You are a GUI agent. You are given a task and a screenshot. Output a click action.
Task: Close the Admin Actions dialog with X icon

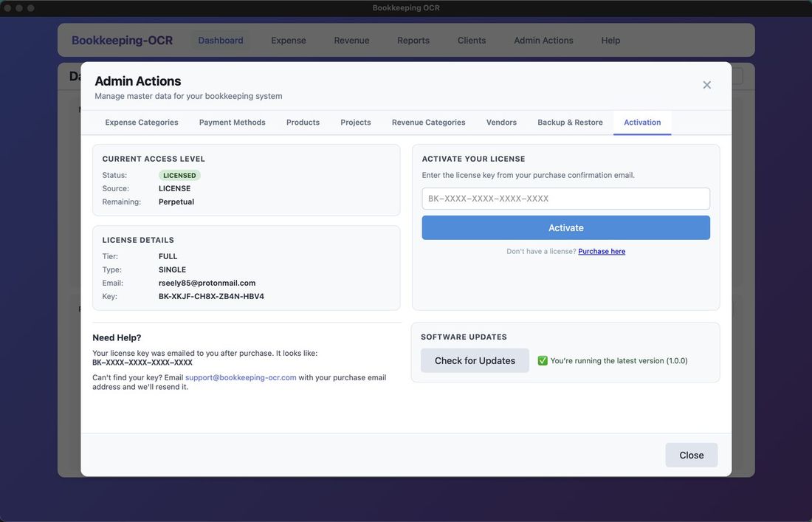(706, 85)
